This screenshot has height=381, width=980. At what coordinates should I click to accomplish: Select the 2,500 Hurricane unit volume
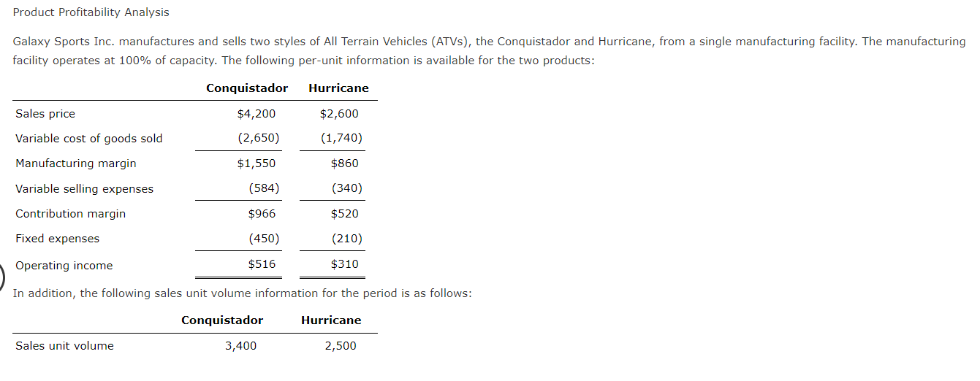pyautogui.click(x=341, y=346)
